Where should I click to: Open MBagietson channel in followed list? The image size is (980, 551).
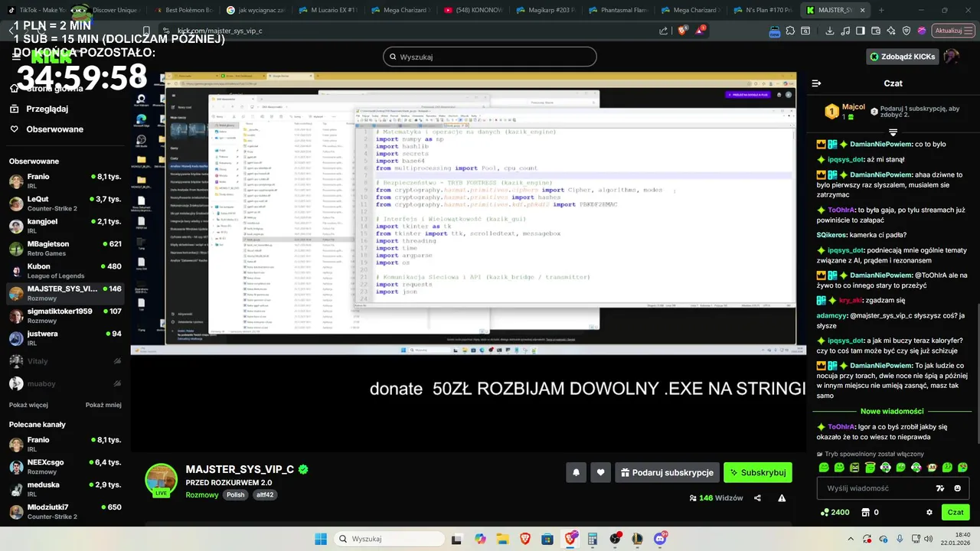coord(65,249)
